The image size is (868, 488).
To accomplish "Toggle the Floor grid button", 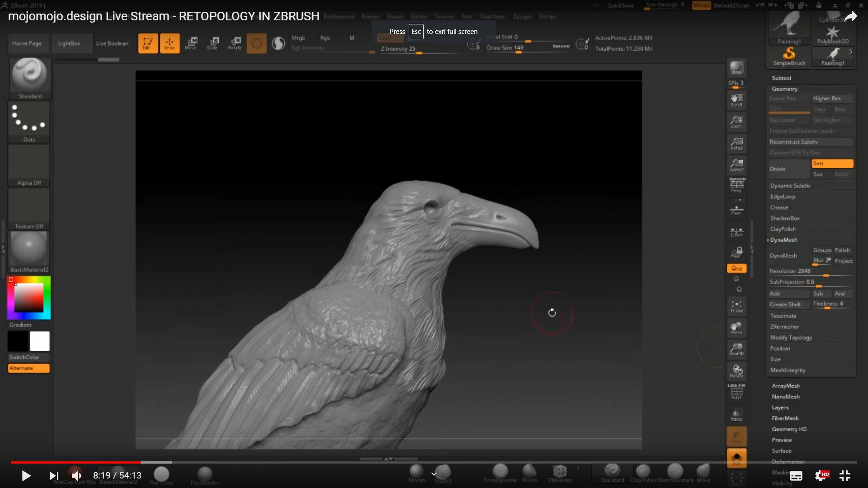I will 736,210.
